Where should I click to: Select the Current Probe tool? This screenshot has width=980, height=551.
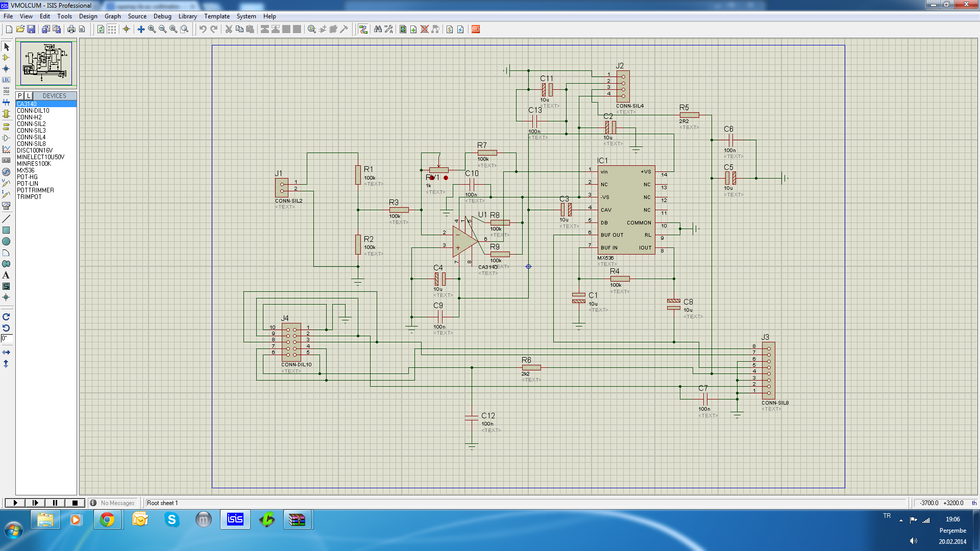click(x=6, y=194)
